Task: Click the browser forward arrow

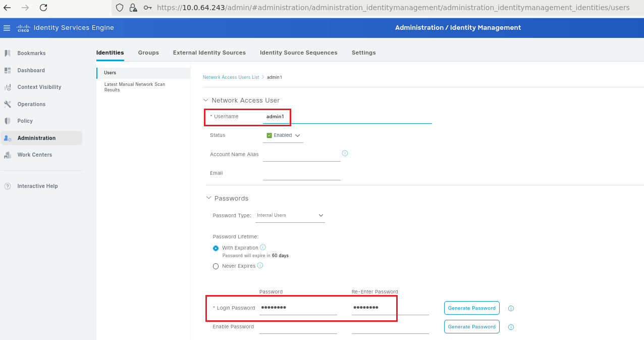Action: [25, 8]
